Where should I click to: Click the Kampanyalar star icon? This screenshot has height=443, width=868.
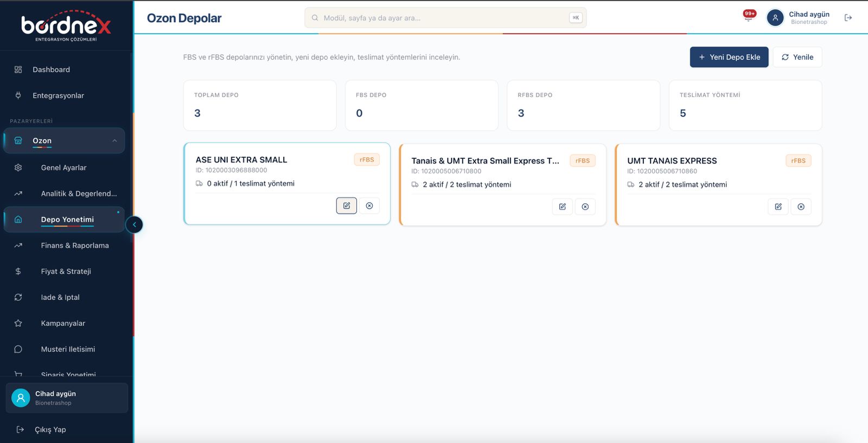pyautogui.click(x=18, y=323)
